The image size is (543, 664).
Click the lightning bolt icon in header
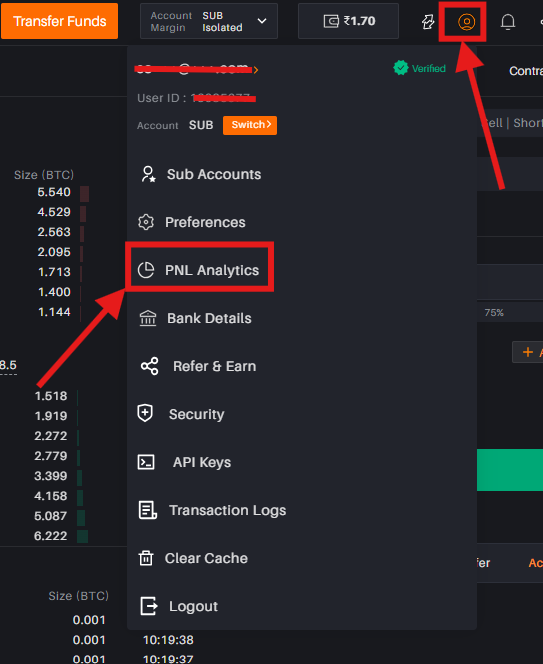click(x=428, y=22)
